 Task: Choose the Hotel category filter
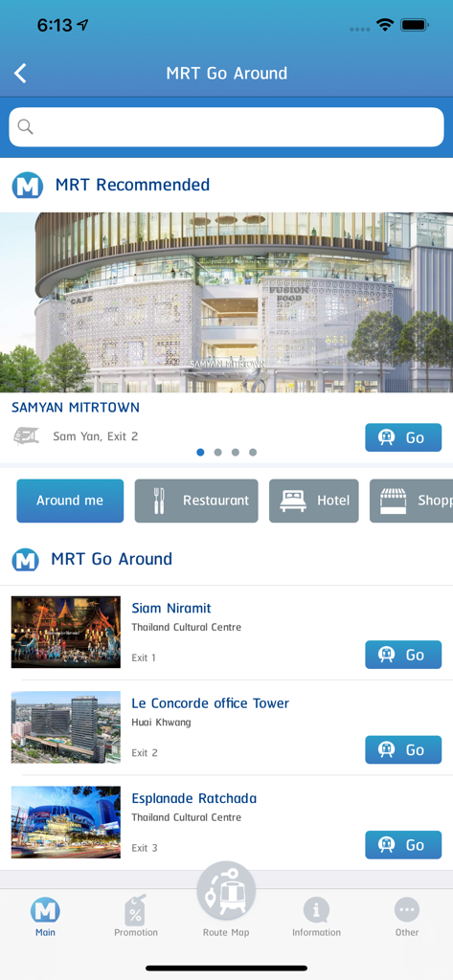[x=314, y=501]
